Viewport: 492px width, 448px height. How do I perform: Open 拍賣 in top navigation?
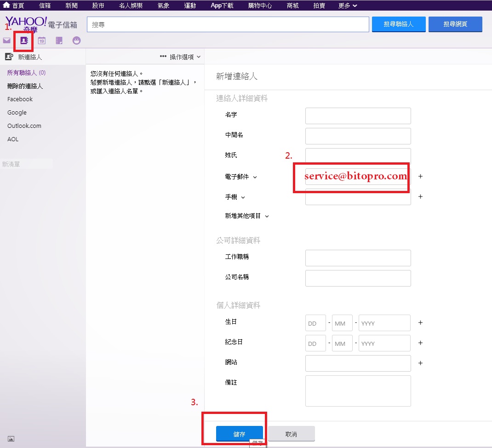(x=319, y=6)
